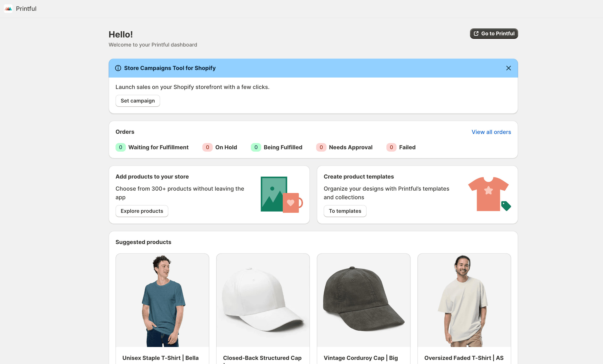
Task: Click the Printful logo icon
Action: point(8,9)
